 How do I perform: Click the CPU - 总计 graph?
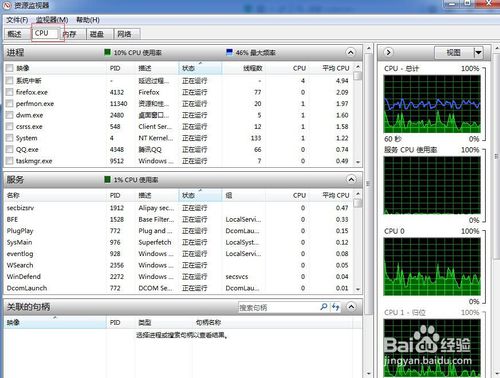coord(432,104)
